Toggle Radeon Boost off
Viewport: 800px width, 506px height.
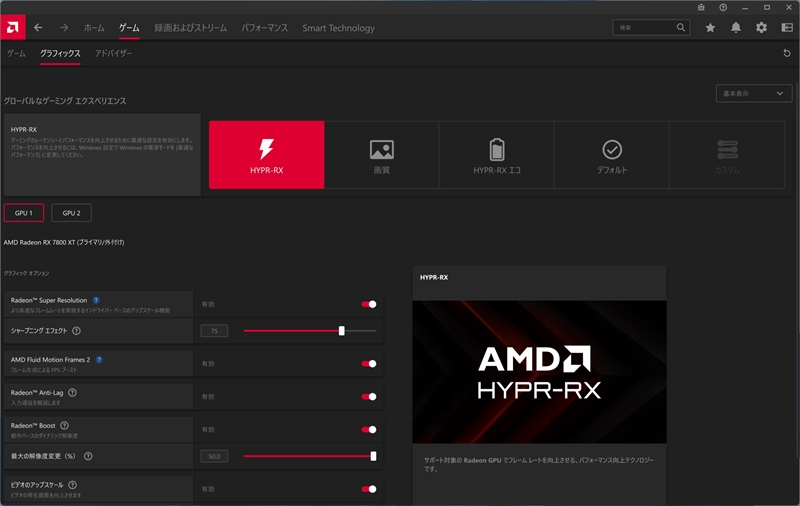(369, 429)
